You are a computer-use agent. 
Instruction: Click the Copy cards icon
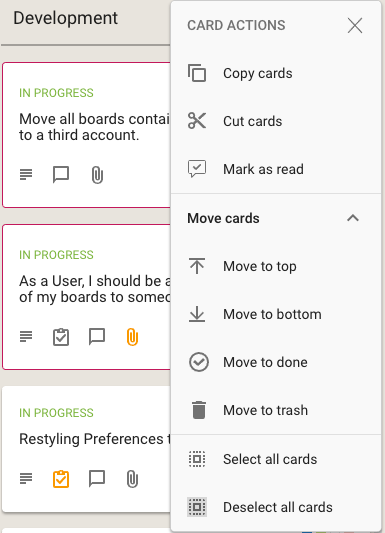197,73
